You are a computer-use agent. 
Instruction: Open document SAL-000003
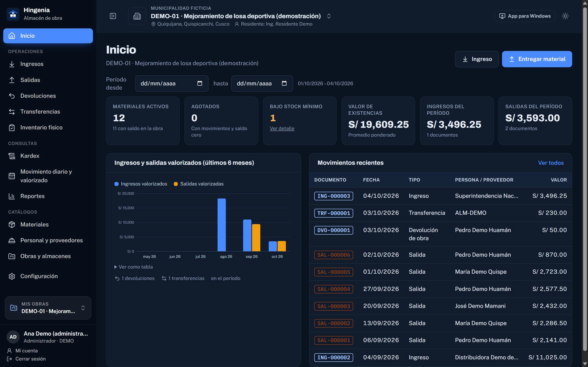coord(334,306)
